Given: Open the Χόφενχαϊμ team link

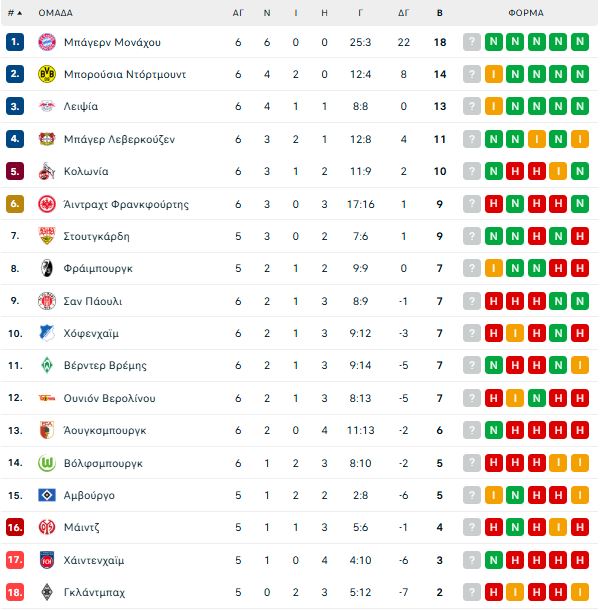Looking at the screenshot, I should (x=93, y=333).
